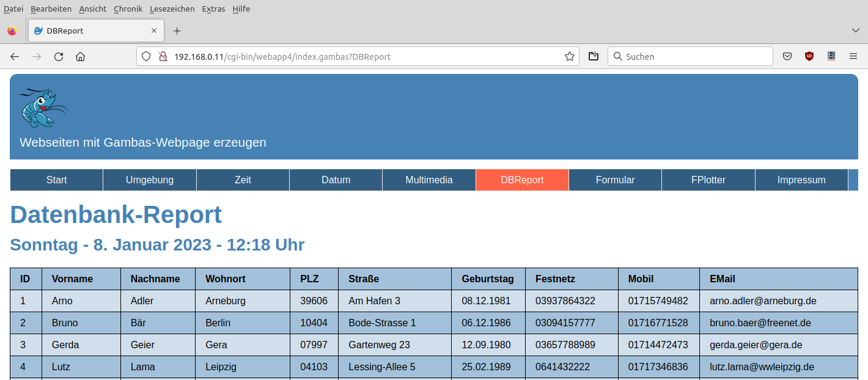Go to the browser Home page
Screen dimensions: 868x380
[80, 57]
